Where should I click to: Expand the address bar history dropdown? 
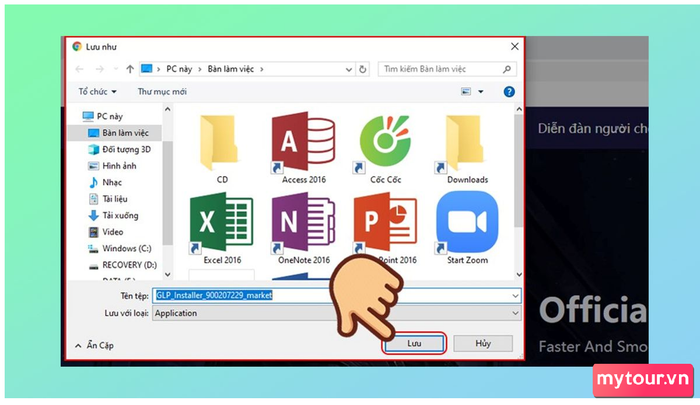coord(349,69)
